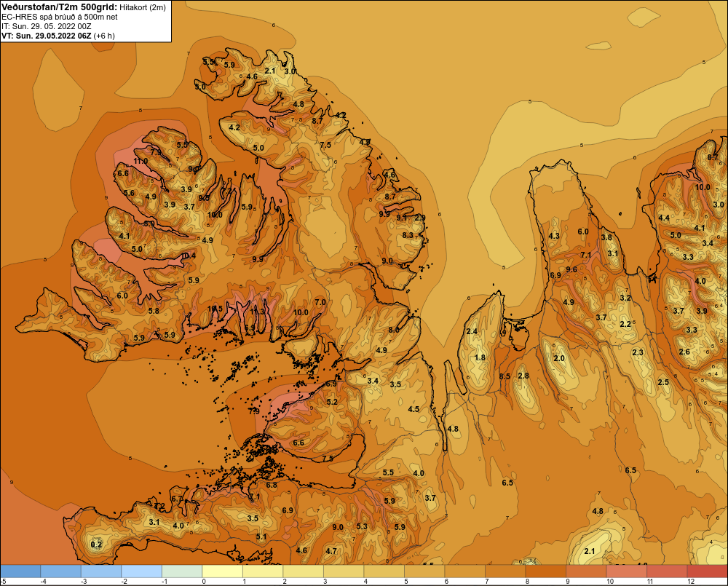Select the legend swatch between 3 and 4
Image resolution: width=728 pixels, height=586 pixels.
[x=344, y=571]
